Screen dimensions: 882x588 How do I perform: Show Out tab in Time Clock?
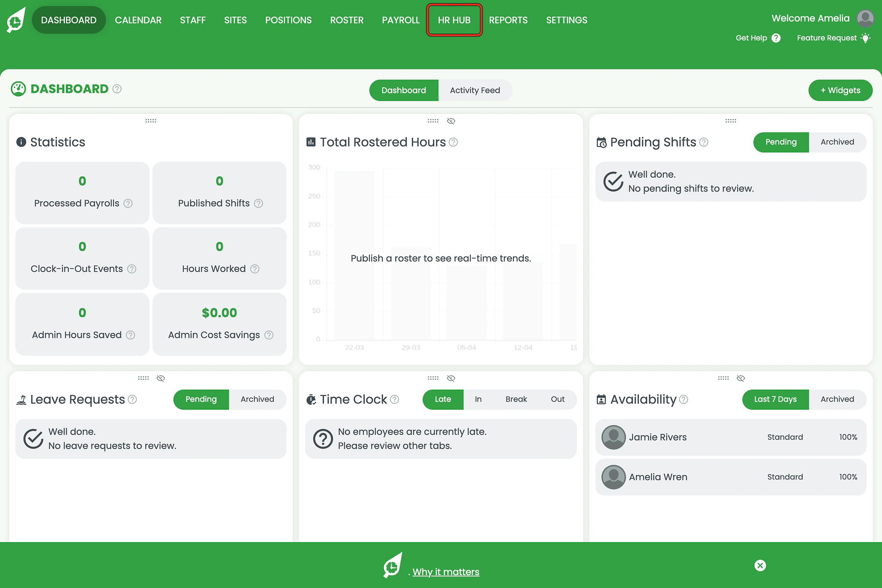[558, 399]
